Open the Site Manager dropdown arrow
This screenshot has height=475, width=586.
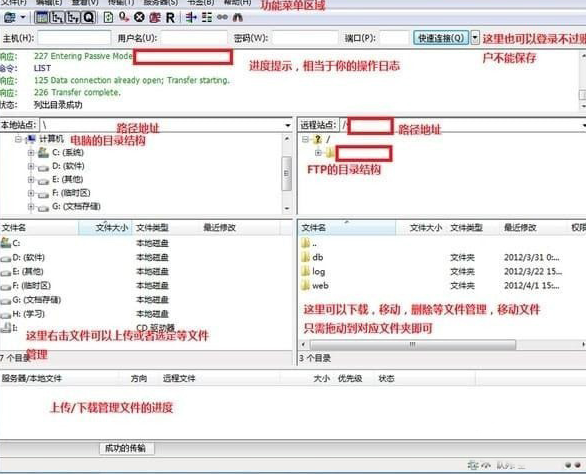click(23, 17)
